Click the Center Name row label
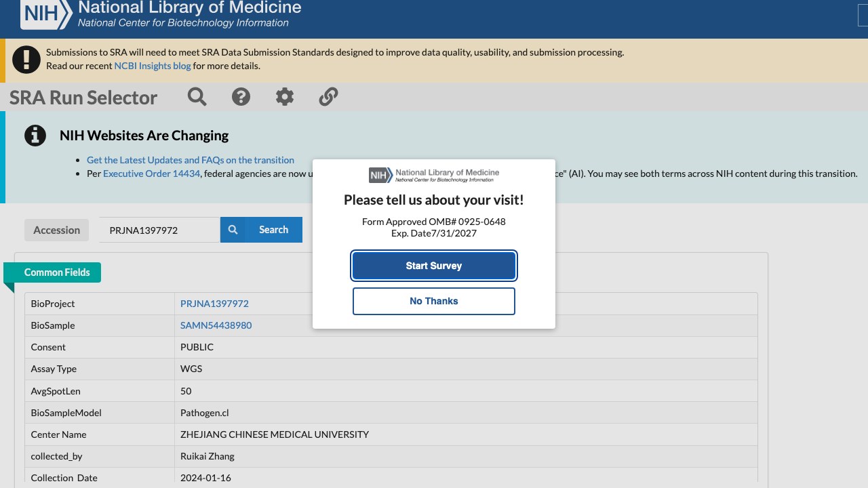The image size is (868, 488). point(58,434)
